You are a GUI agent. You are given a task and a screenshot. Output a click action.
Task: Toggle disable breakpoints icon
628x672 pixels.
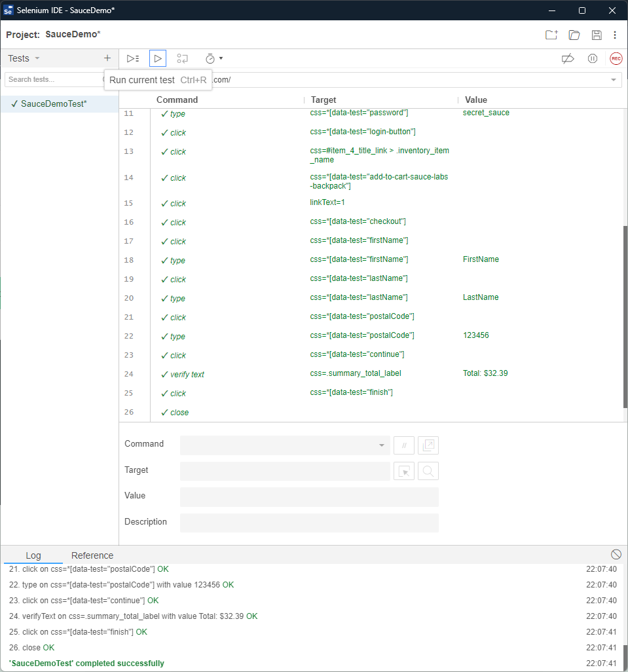click(568, 59)
